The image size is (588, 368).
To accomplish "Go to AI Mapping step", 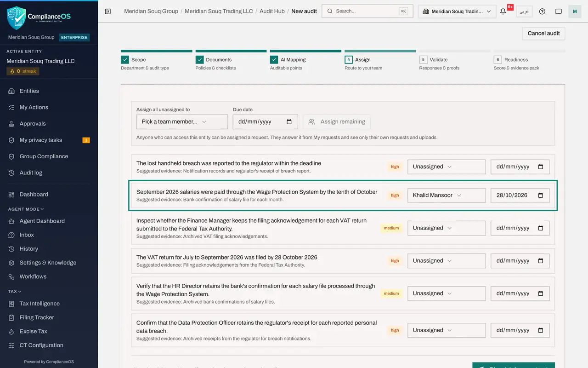I will (x=305, y=60).
